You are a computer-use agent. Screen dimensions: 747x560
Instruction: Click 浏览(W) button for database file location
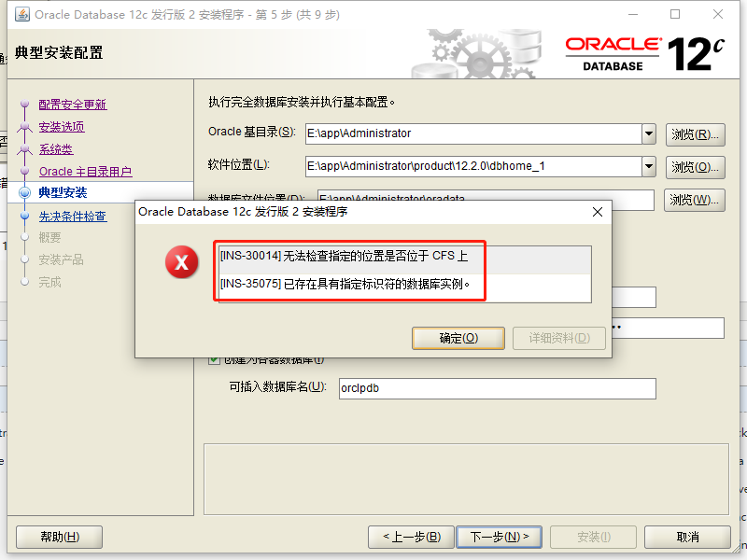point(695,200)
